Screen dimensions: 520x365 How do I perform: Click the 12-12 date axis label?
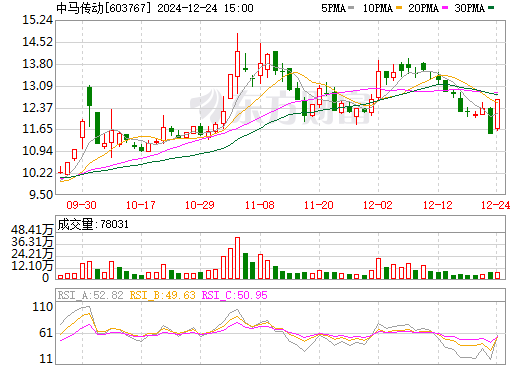pos(438,205)
